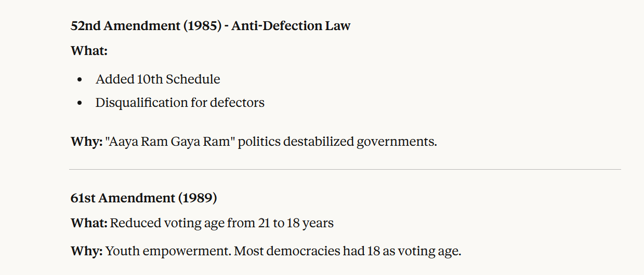Click the year 1985 in the heading

pyautogui.click(x=202, y=26)
